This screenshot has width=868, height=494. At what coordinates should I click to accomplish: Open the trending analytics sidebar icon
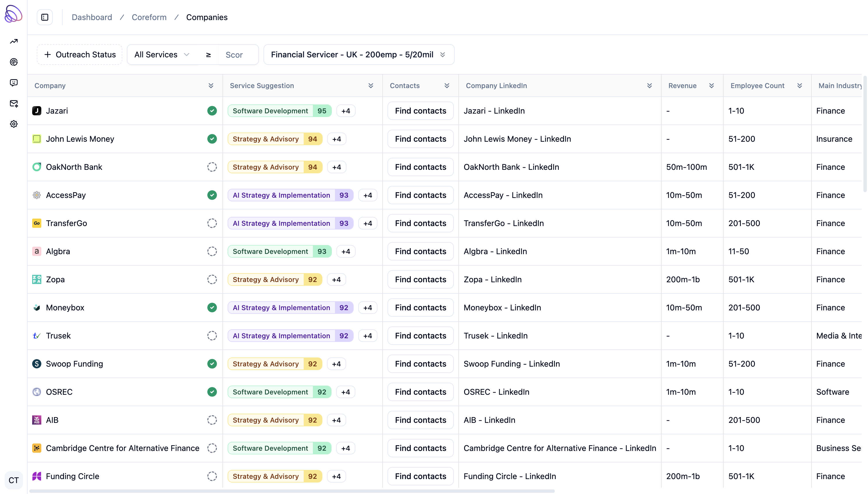coord(13,41)
